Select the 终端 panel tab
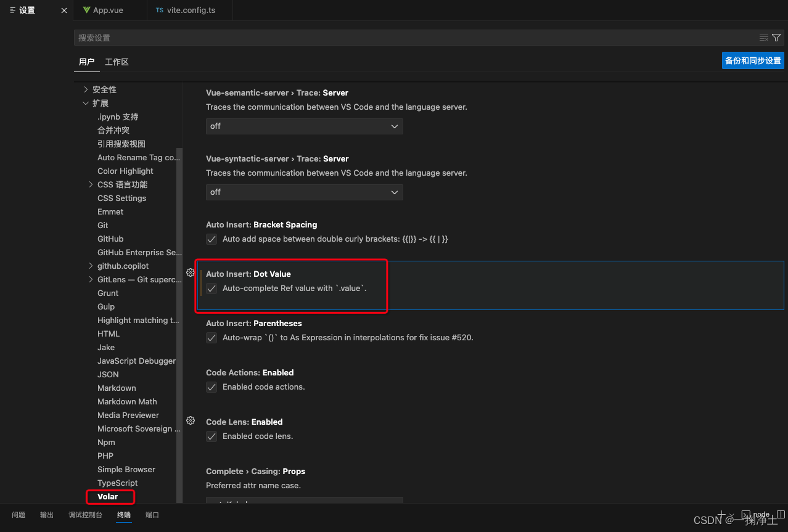This screenshot has width=788, height=532. [x=124, y=515]
